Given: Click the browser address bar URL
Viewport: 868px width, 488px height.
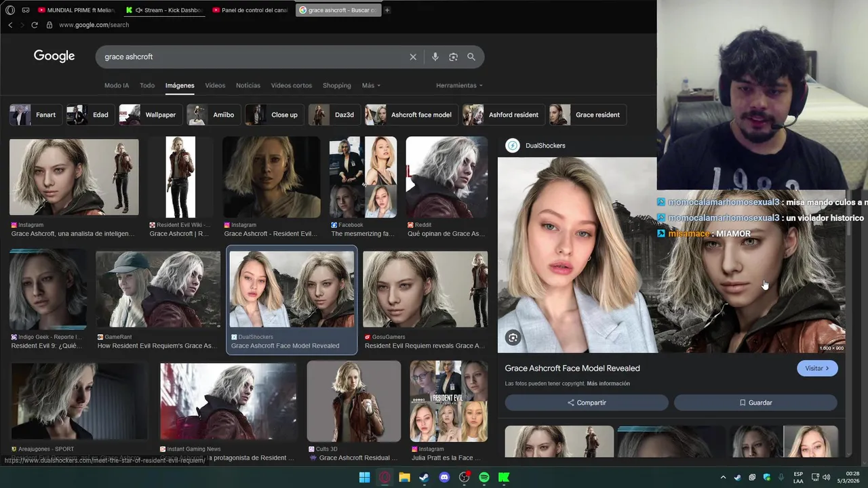Looking at the screenshot, I should coord(94,25).
